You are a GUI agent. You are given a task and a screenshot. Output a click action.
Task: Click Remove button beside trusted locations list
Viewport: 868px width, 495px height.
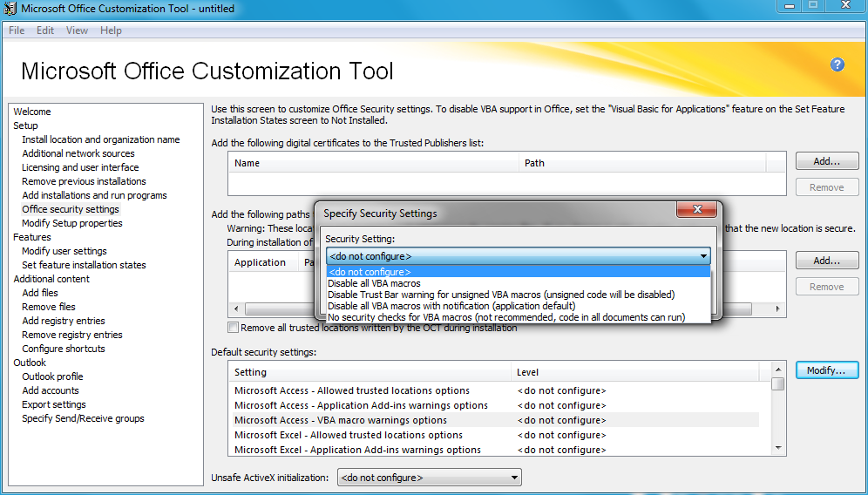pos(827,287)
